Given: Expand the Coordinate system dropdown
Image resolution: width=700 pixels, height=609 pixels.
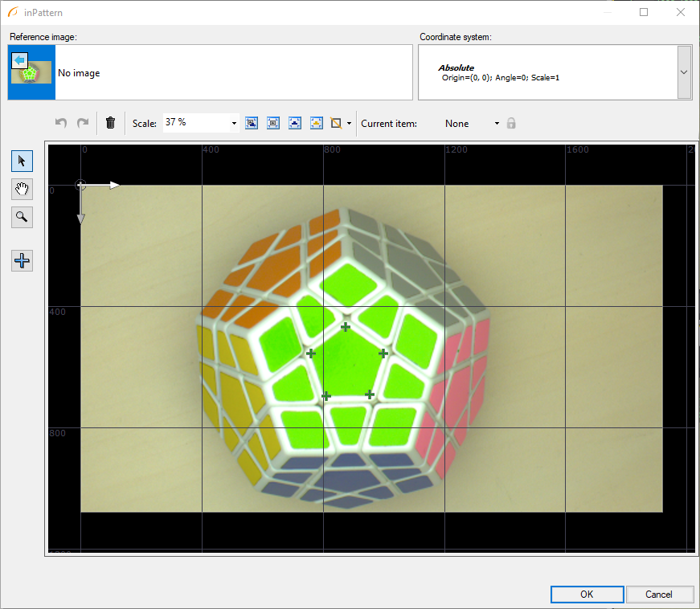Looking at the screenshot, I should point(684,72).
